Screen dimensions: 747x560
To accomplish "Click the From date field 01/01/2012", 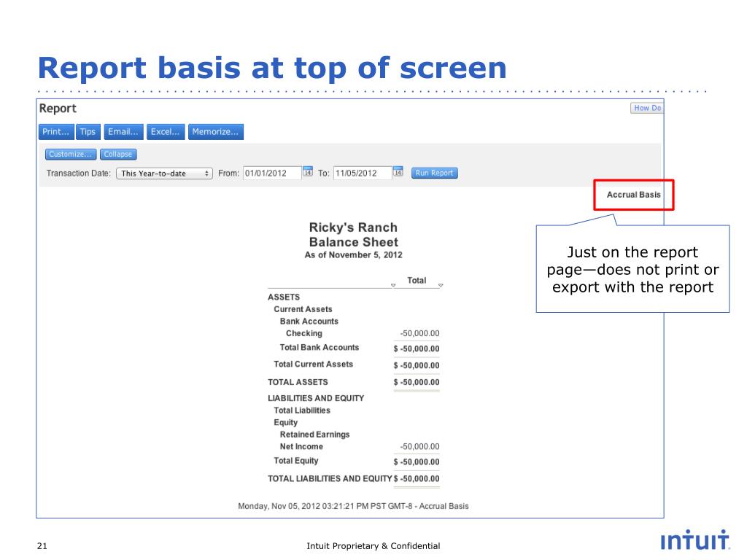I will tap(272, 173).
